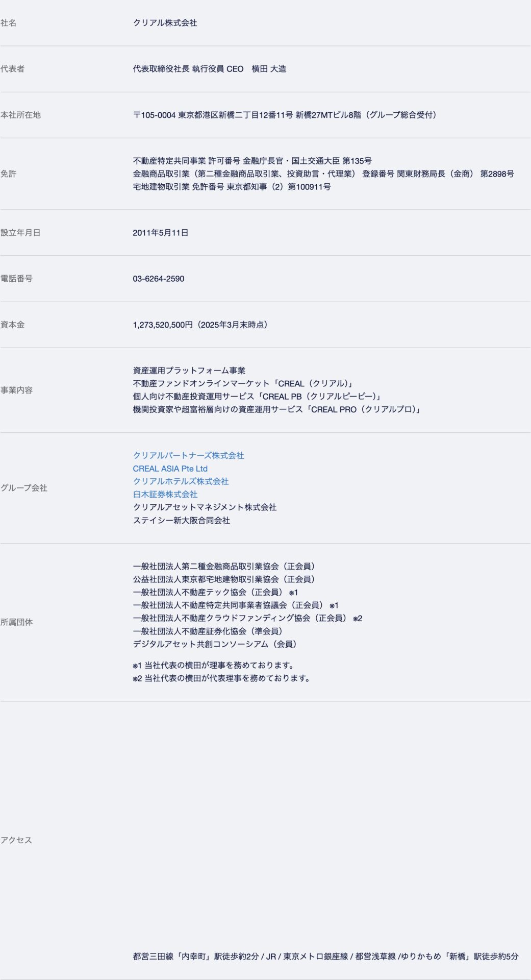Click the 社名 row label
531x980 pixels.
[8, 23]
